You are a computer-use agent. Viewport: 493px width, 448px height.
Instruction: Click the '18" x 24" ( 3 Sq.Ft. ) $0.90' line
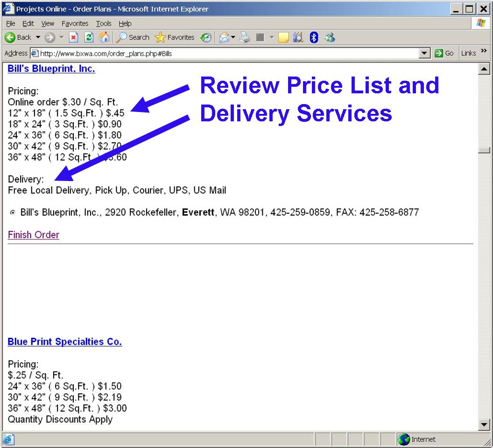pyautogui.click(x=65, y=124)
